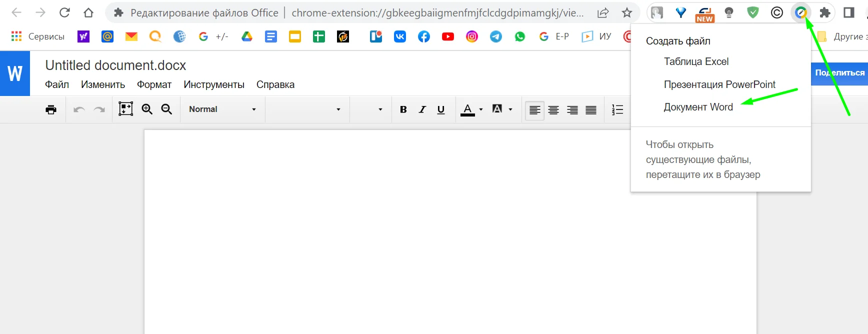Viewport: 868px width, 334px height.
Task: Open the Файл menu
Action: click(57, 84)
